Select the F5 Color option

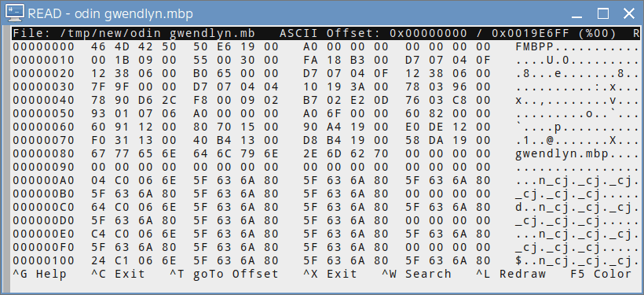click(602, 274)
